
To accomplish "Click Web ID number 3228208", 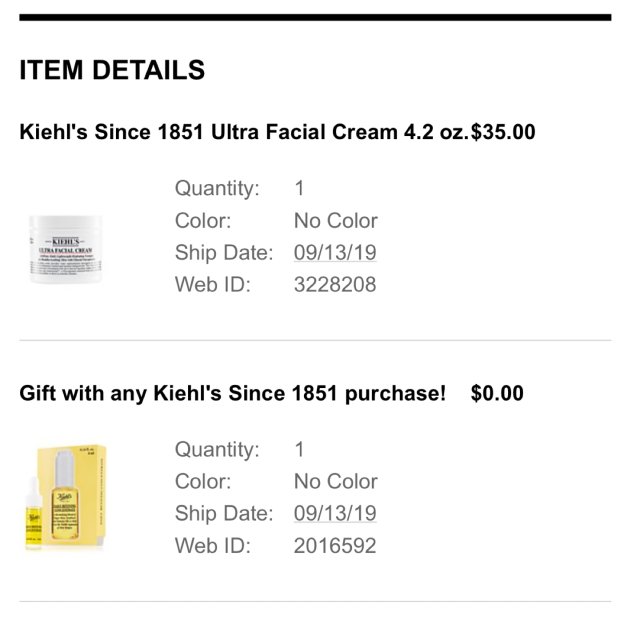I will [335, 285].
